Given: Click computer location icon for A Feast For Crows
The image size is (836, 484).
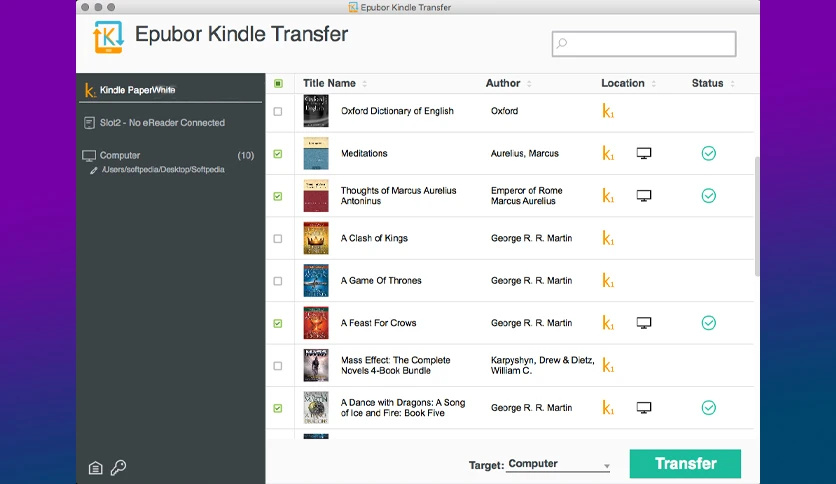Looking at the screenshot, I should pyautogui.click(x=644, y=323).
